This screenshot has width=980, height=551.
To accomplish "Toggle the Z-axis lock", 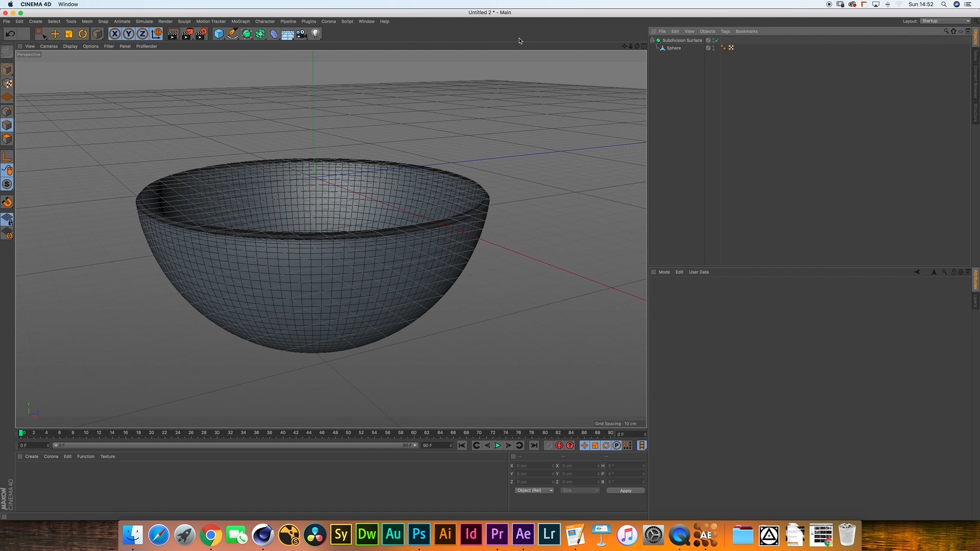I will (x=142, y=34).
